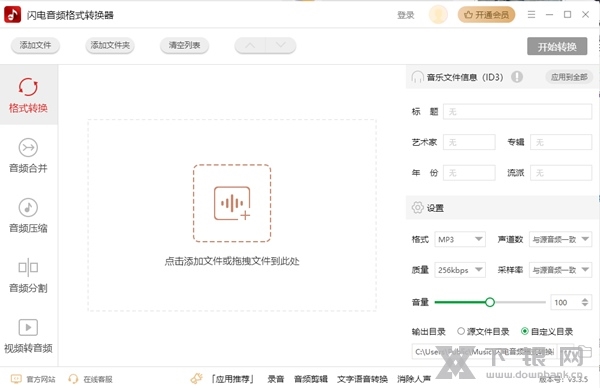This screenshot has width=600, height=388.
Task: Click the 流派 genre input field
Action: tap(561, 173)
